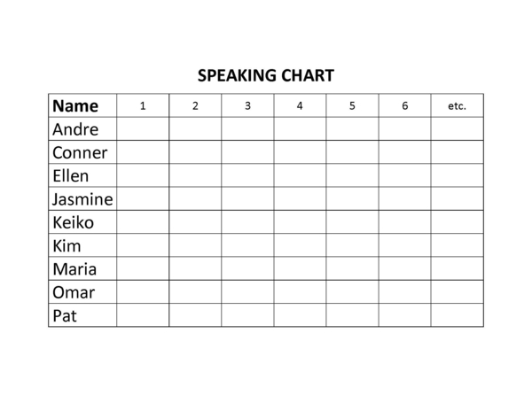Click column header 3
Image resolution: width=532 pixels, height=411 pixels.
[247, 105]
